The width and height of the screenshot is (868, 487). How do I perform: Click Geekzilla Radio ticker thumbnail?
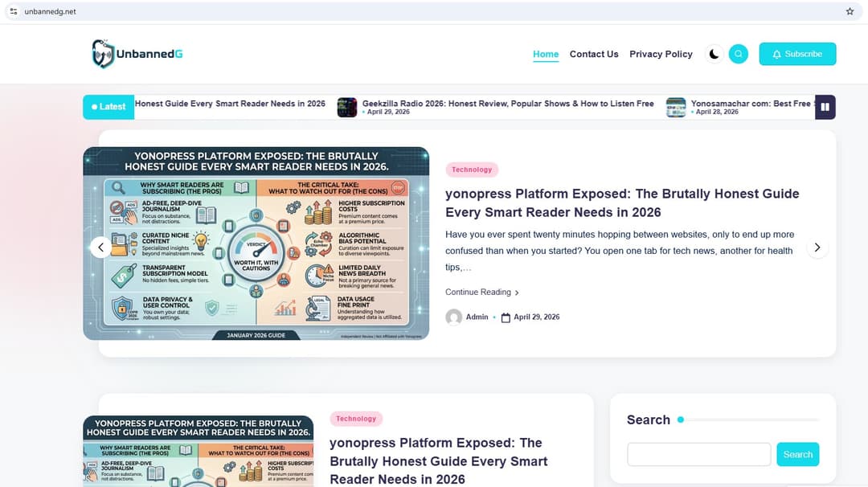347,108
